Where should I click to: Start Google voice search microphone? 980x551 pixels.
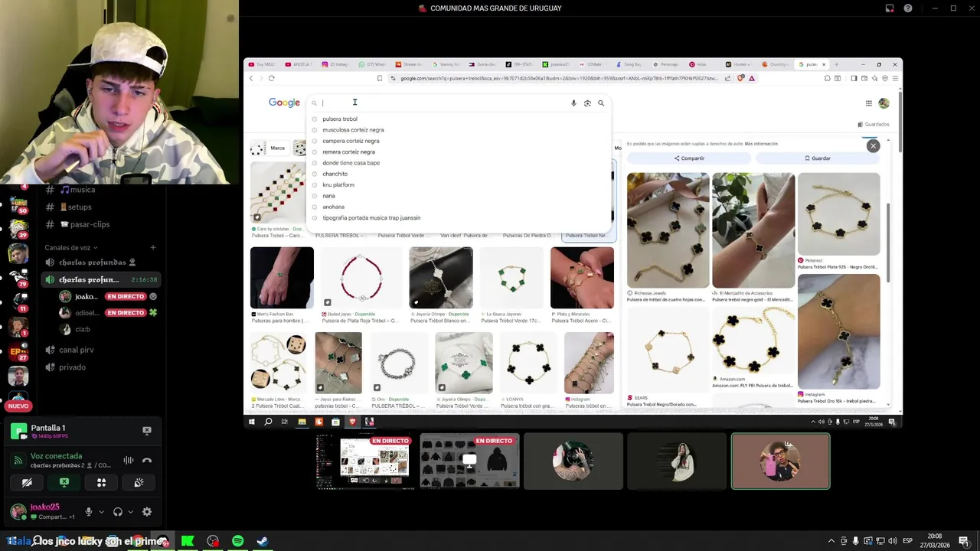click(573, 103)
